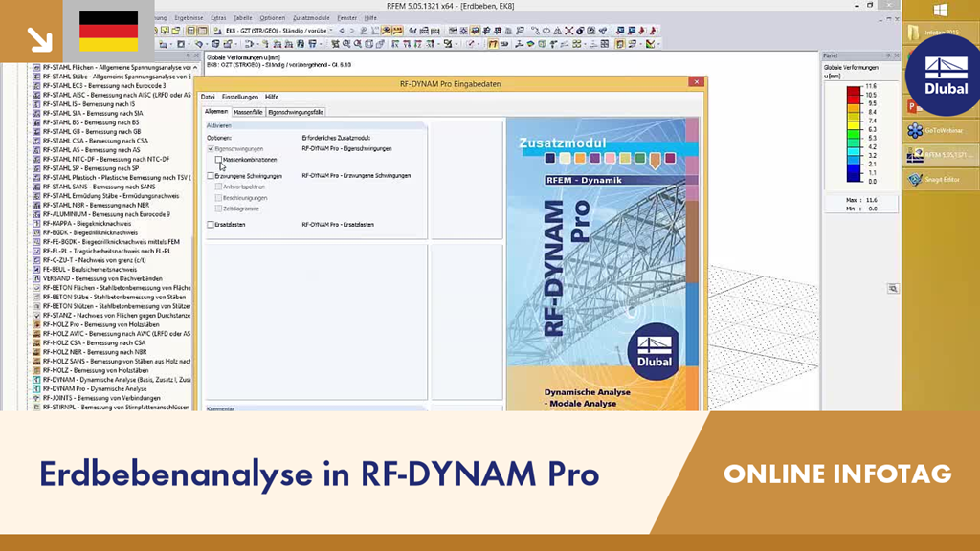Close the Panel legend window
980x551 pixels.
[896, 55]
